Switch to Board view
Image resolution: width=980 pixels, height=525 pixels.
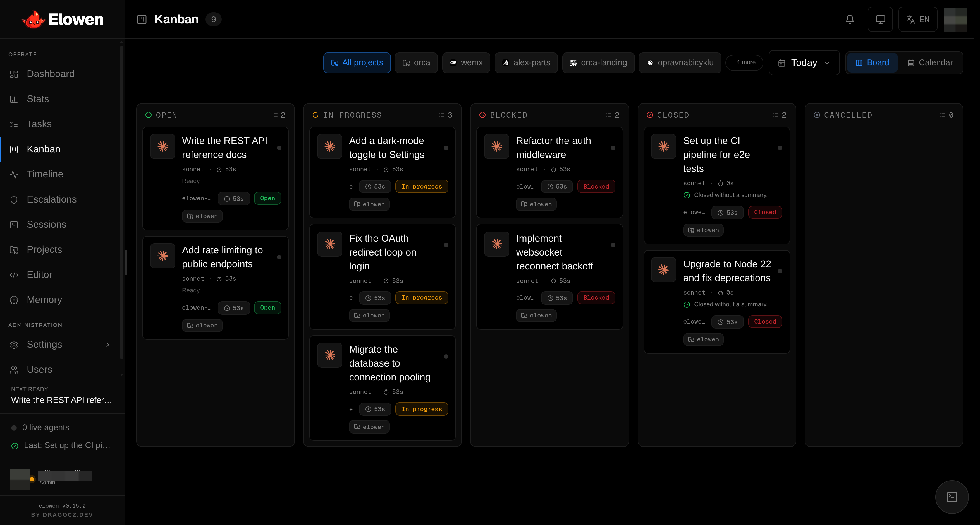coord(872,63)
